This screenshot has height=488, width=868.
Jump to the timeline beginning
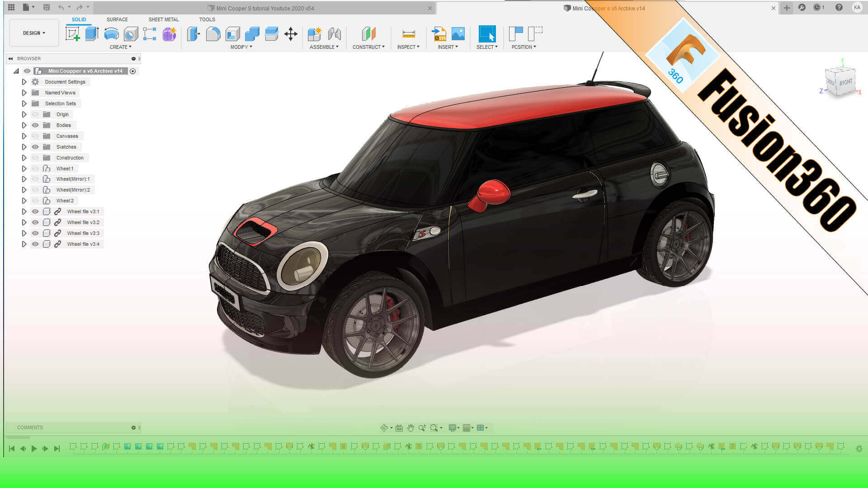(x=12, y=449)
